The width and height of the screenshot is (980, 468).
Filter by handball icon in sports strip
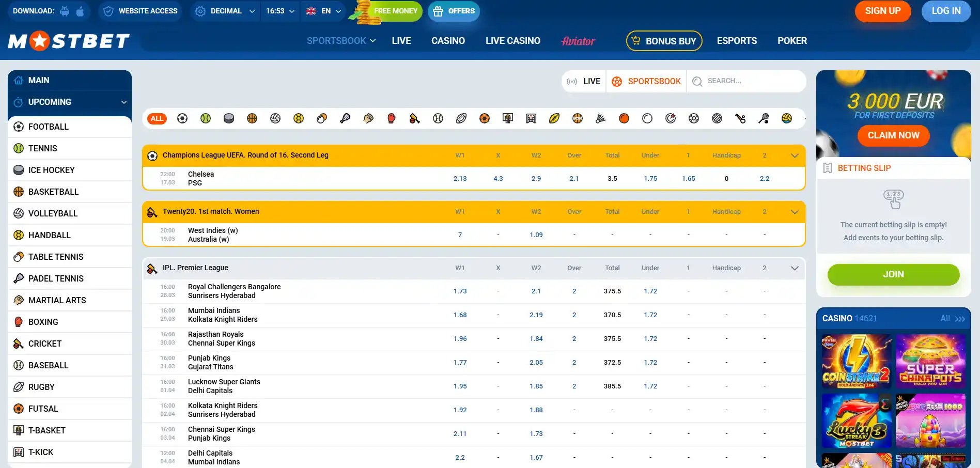click(299, 118)
